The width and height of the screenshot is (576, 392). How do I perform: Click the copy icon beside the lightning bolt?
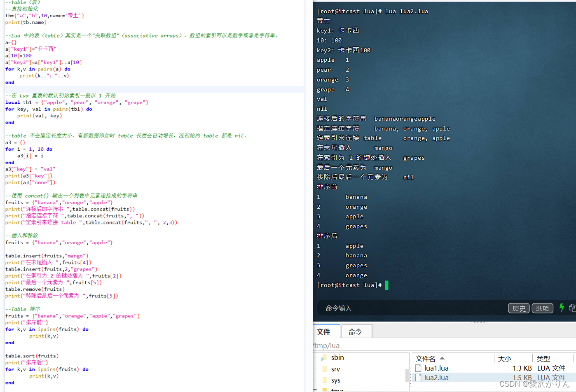(x=572, y=308)
